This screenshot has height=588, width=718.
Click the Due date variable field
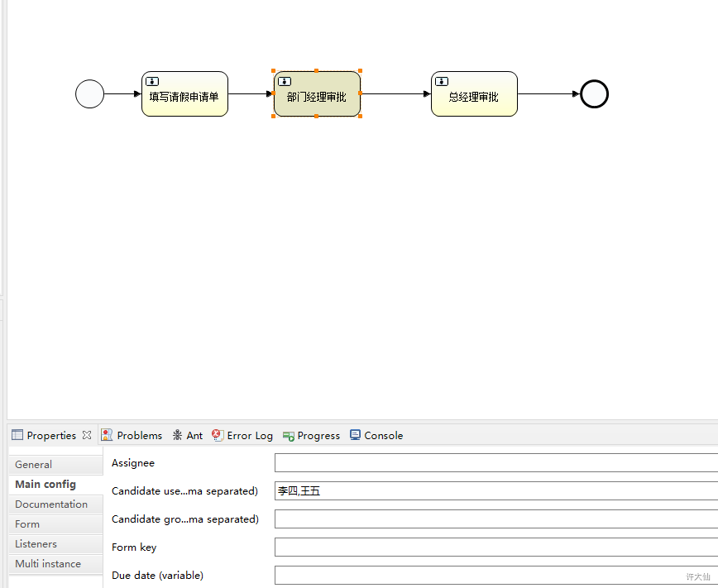pyautogui.click(x=496, y=575)
